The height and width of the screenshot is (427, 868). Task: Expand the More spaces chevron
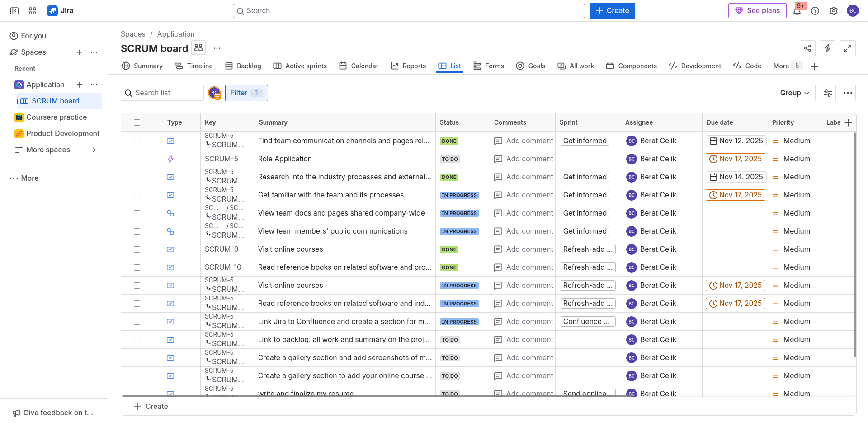coord(94,150)
